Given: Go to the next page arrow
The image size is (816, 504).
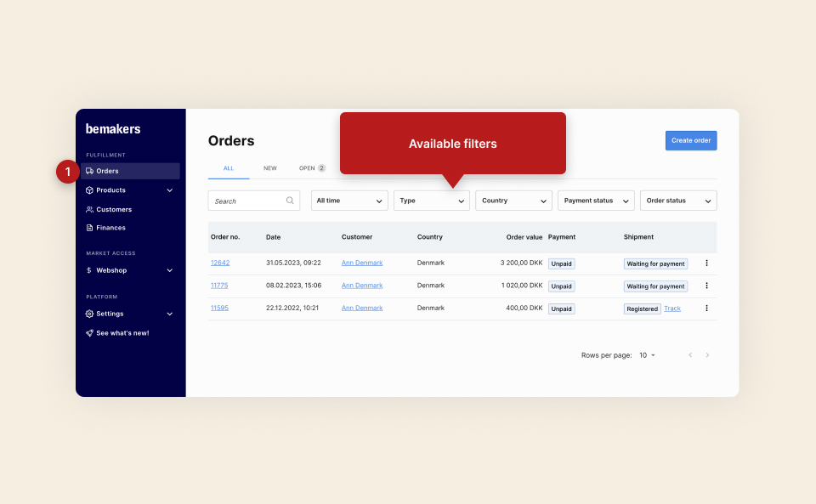Looking at the screenshot, I should (x=707, y=355).
